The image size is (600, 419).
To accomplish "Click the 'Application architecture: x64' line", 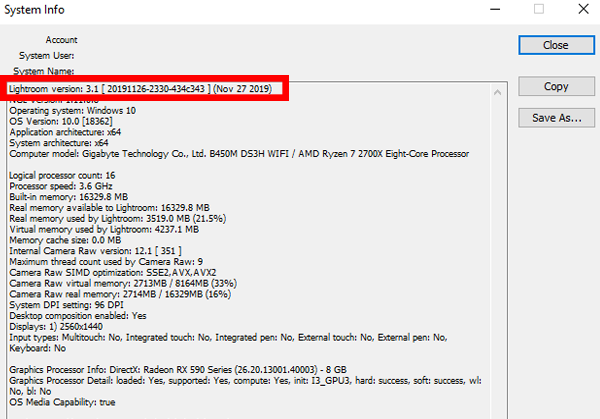I will (x=65, y=132).
